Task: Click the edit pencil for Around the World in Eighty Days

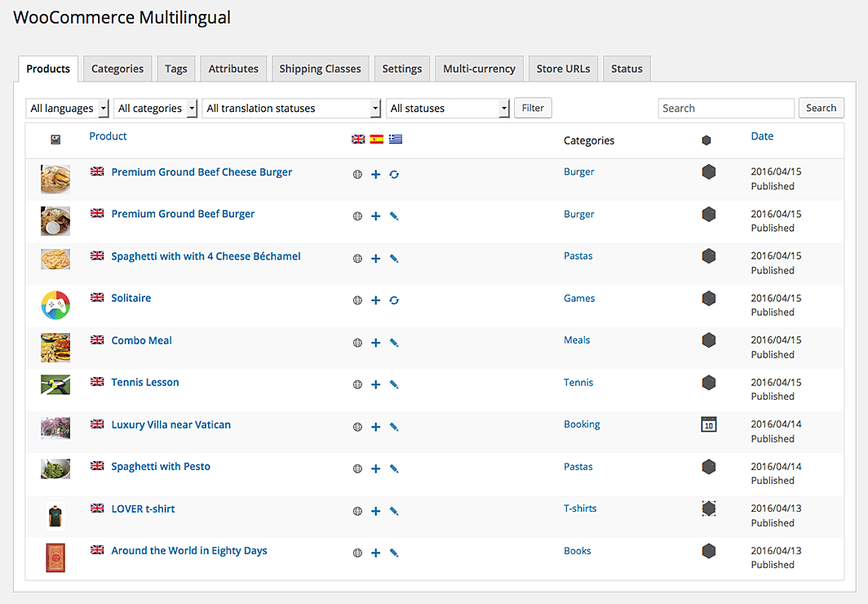Action: tap(394, 553)
